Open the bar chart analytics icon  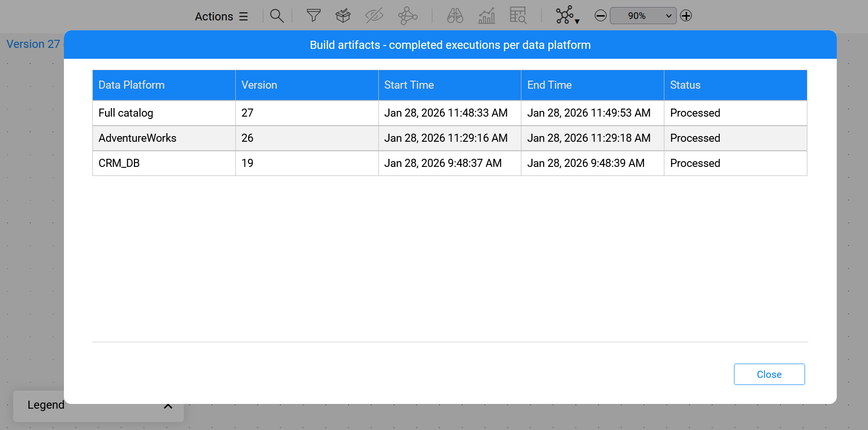[x=486, y=16]
